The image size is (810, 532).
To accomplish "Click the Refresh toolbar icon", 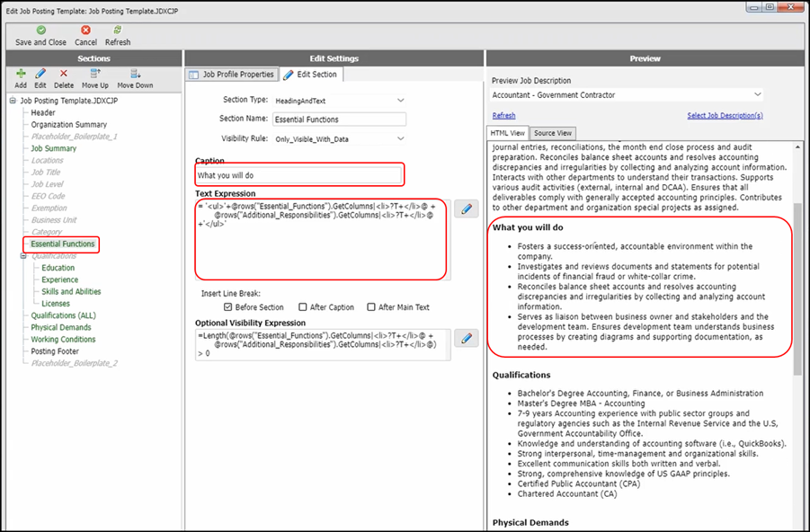I will coord(118,30).
